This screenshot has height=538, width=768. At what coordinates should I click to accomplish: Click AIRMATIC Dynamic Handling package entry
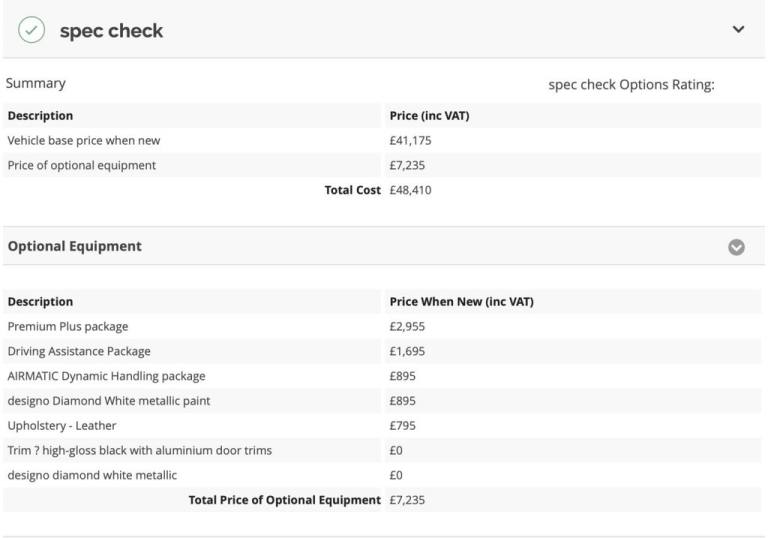point(106,376)
